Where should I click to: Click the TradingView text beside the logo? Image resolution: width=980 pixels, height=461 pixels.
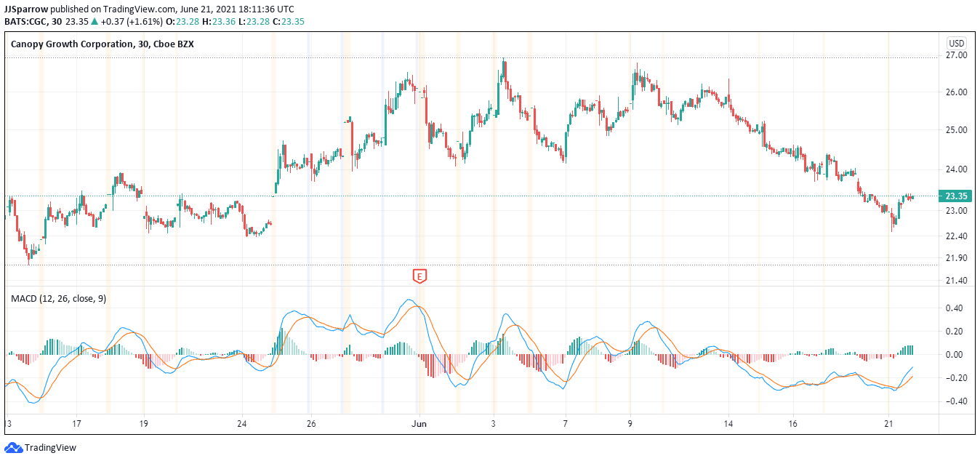click(50, 448)
